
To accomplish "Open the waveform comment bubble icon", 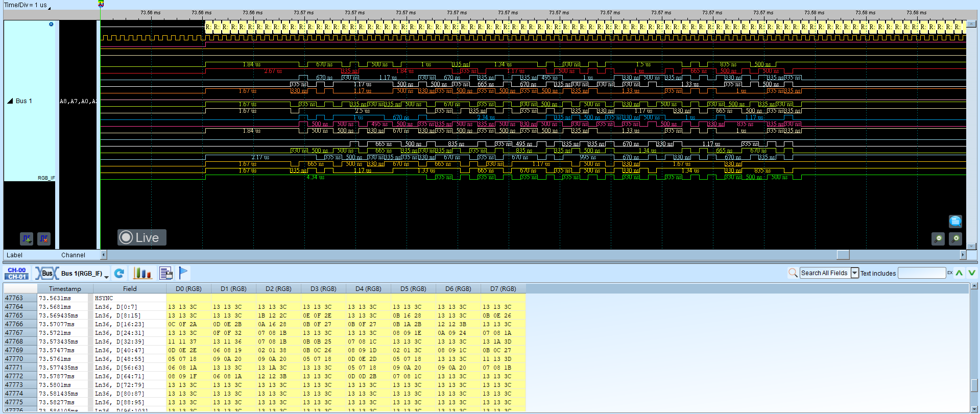I will point(955,221).
